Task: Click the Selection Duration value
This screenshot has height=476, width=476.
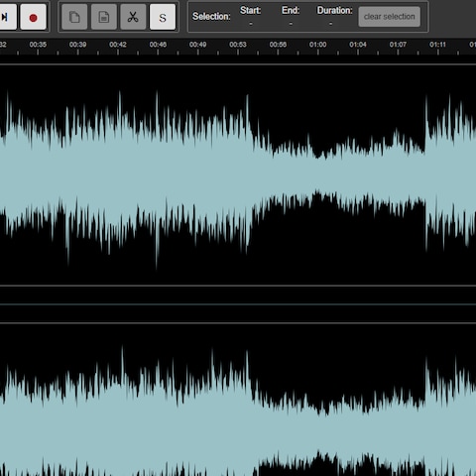Action: coord(330,24)
